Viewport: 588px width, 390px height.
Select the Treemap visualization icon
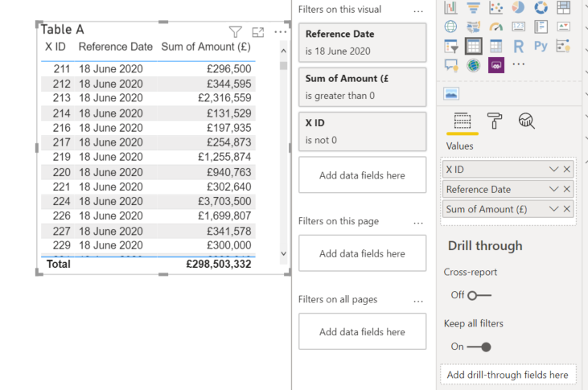coord(563,7)
